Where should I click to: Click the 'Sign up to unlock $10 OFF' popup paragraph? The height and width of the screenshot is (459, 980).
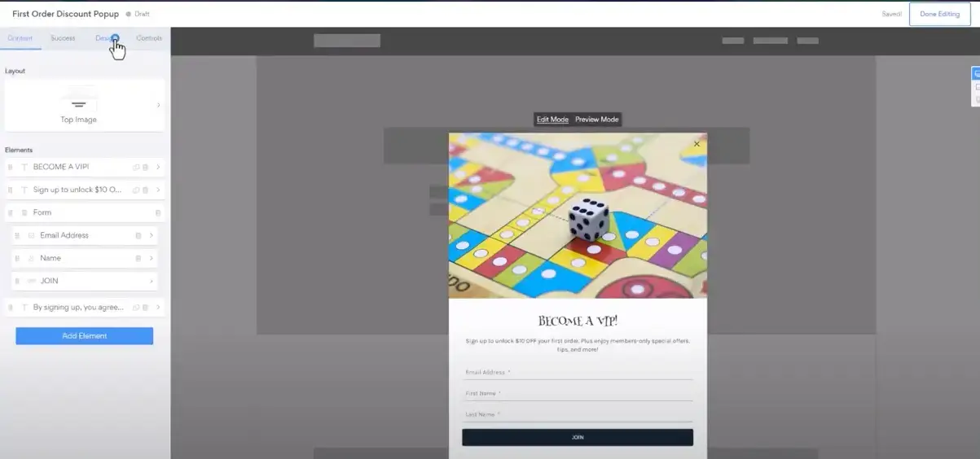point(578,345)
